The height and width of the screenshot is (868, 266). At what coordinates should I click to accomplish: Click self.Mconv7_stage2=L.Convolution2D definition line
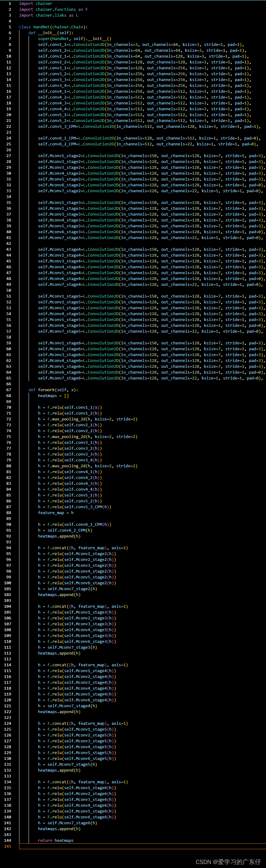[x=150, y=191]
